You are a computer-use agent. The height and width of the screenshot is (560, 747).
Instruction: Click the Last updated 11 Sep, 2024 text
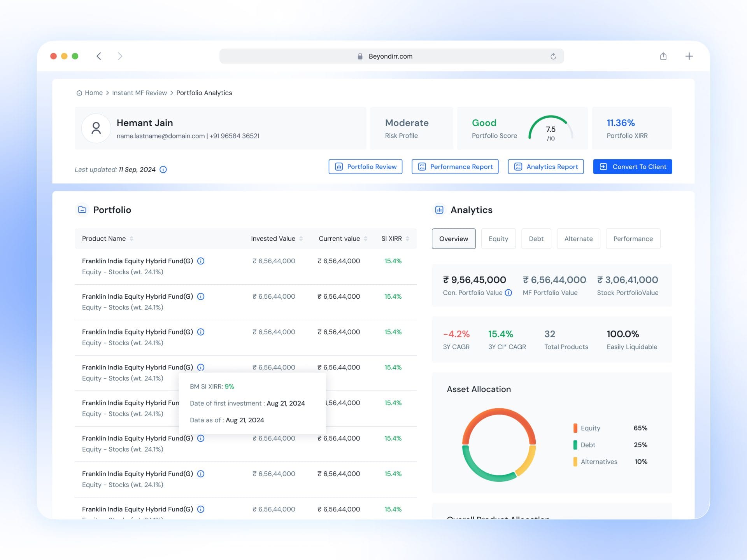point(115,170)
